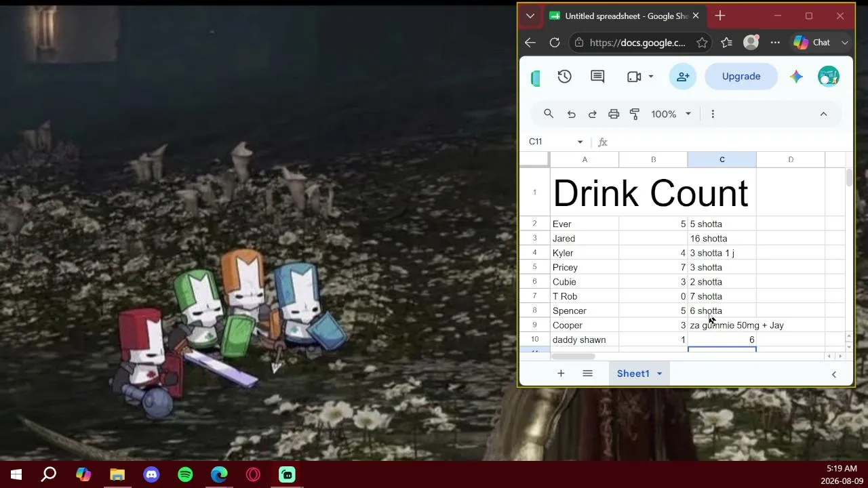868x488 pixels.
Task: Select all cells with corner box
Action: tap(534, 159)
